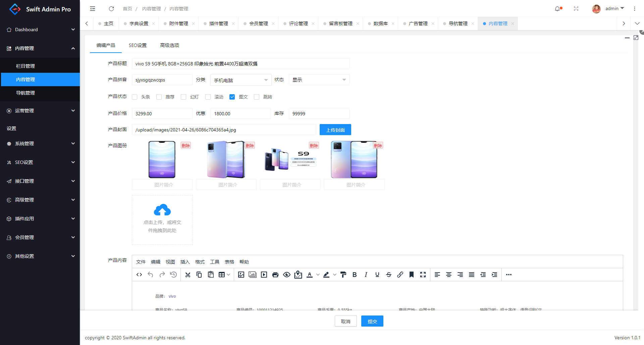Insert image icon in editor toolbar
The image size is (644, 345).
pos(241,275)
